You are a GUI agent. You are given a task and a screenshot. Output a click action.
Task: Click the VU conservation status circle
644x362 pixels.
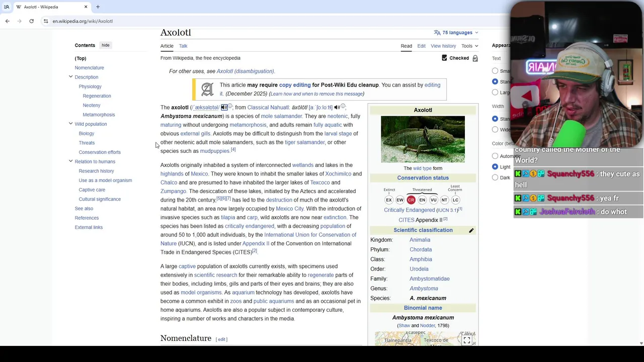pos(433,200)
